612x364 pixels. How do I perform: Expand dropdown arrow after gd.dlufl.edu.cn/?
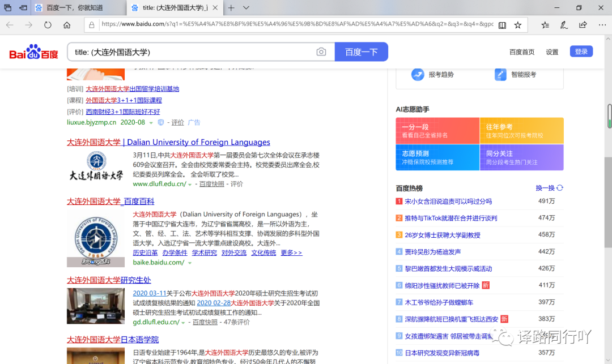pyautogui.click(x=183, y=323)
